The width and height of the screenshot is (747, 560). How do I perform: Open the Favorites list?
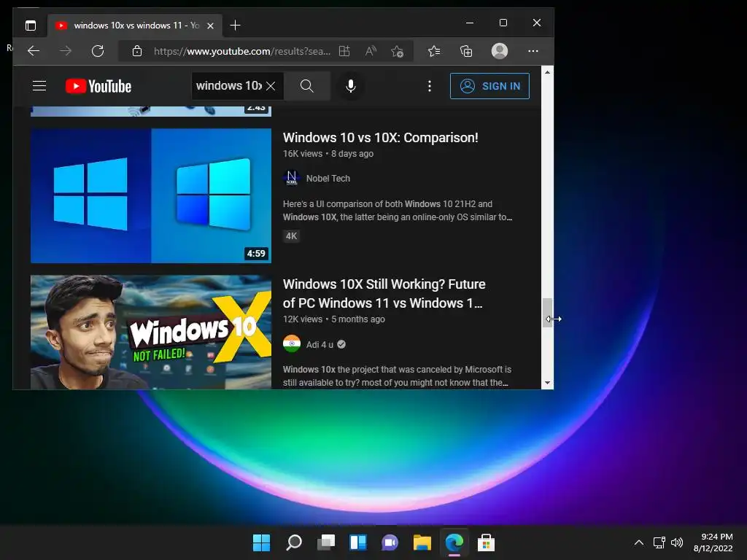(x=434, y=51)
